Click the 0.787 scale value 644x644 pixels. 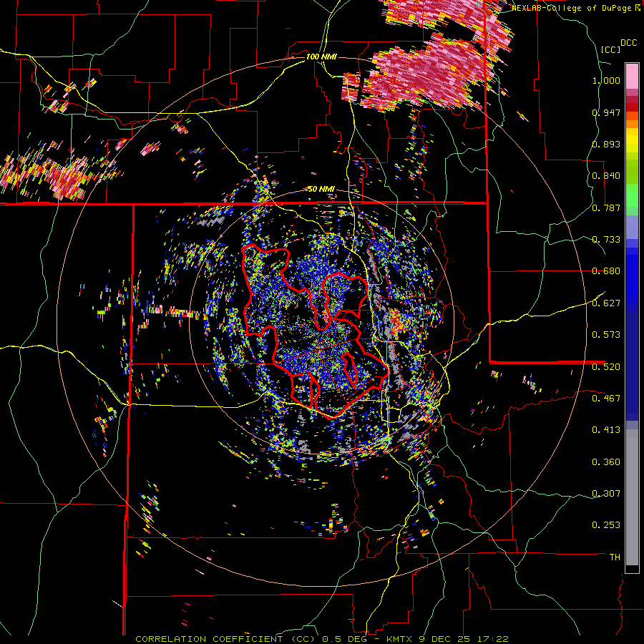click(606, 208)
